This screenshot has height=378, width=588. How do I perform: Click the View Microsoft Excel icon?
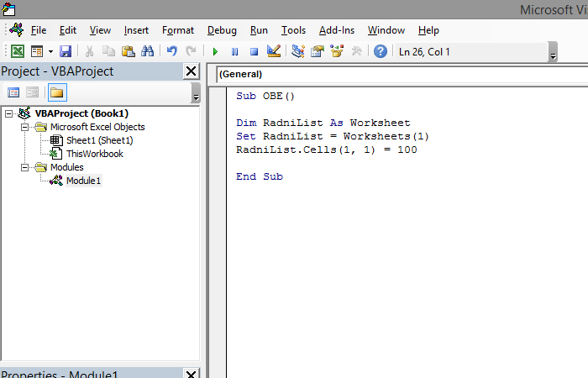[x=17, y=51]
